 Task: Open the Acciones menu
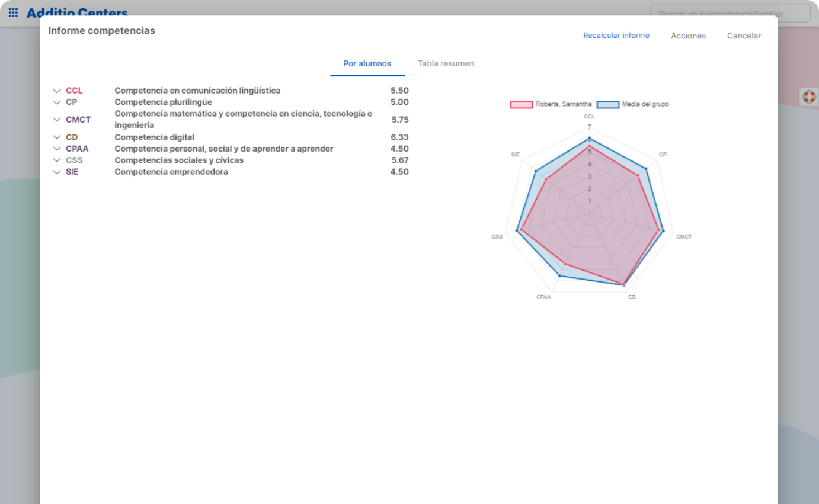point(688,36)
